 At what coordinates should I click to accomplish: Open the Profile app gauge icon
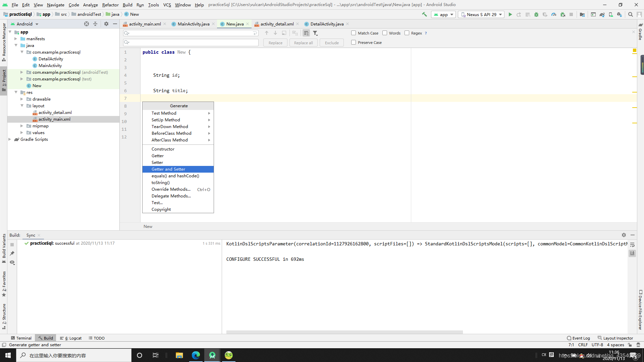click(x=554, y=14)
